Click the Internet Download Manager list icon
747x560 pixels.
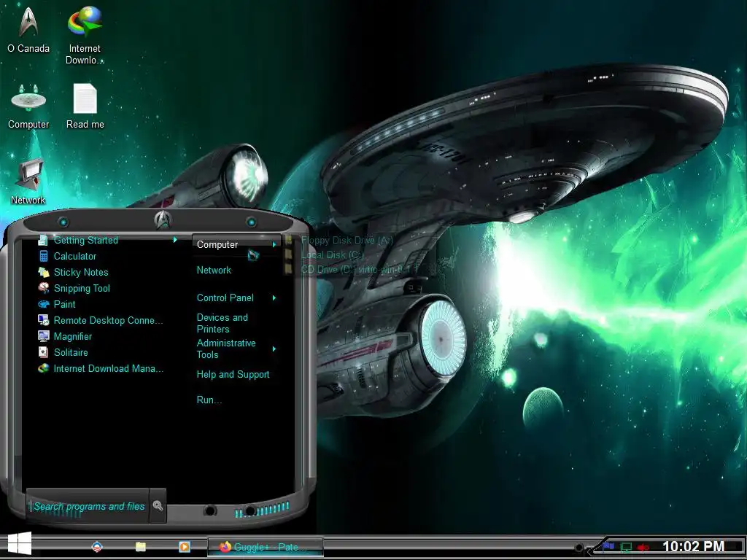[43, 368]
